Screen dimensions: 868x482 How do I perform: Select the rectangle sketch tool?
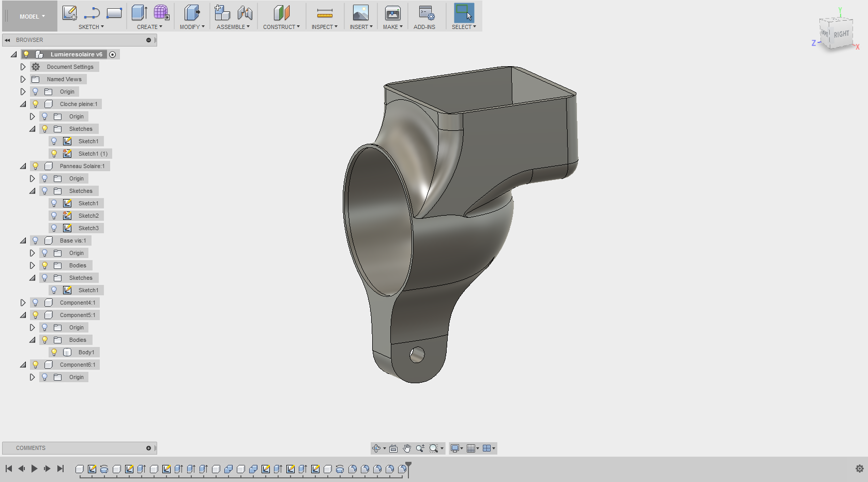point(114,13)
